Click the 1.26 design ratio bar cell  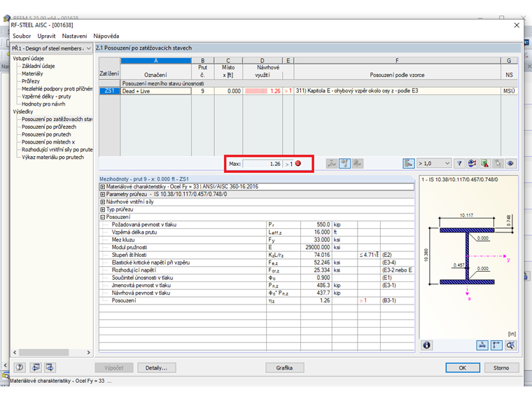point(262,91)
